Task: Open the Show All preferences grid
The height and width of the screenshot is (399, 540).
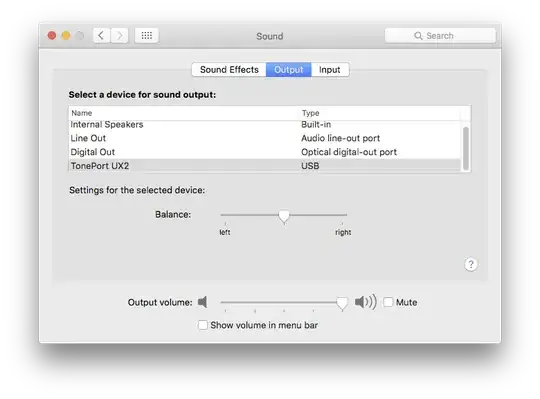Action: coord(147,35)
